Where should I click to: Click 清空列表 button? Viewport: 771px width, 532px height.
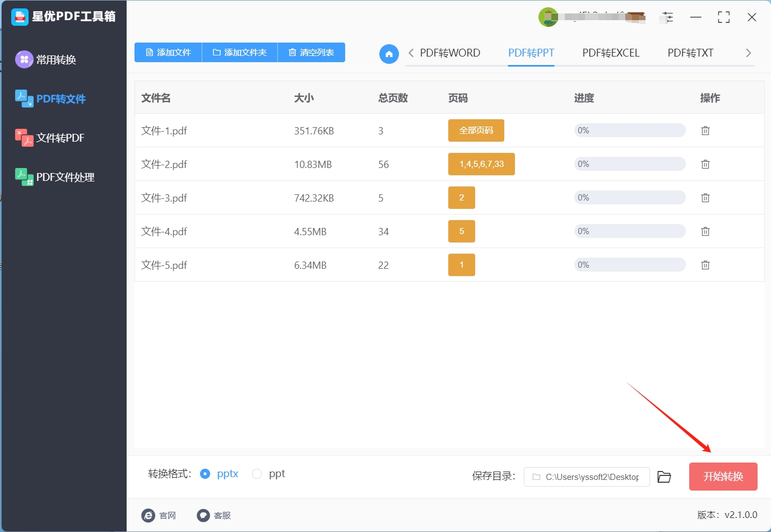(312, 52)
